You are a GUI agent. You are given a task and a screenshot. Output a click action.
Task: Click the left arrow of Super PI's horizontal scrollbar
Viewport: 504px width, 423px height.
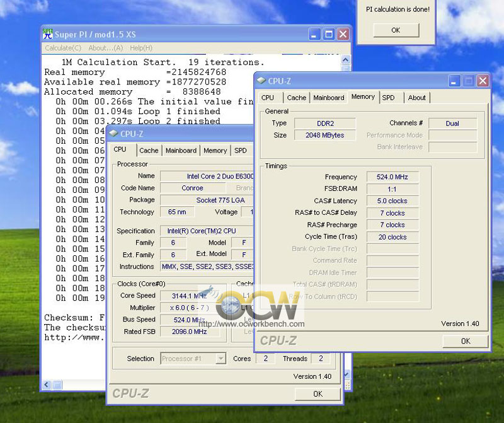pyautogui.click(x=46, y=385)
